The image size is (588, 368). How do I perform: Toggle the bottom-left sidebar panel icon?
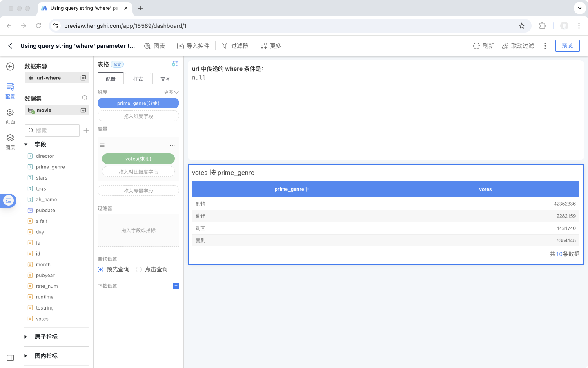10,358
